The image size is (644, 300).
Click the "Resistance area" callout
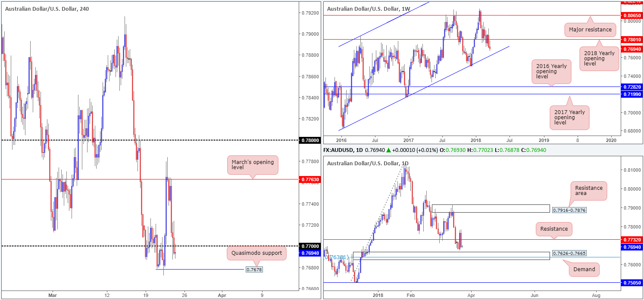588,191
